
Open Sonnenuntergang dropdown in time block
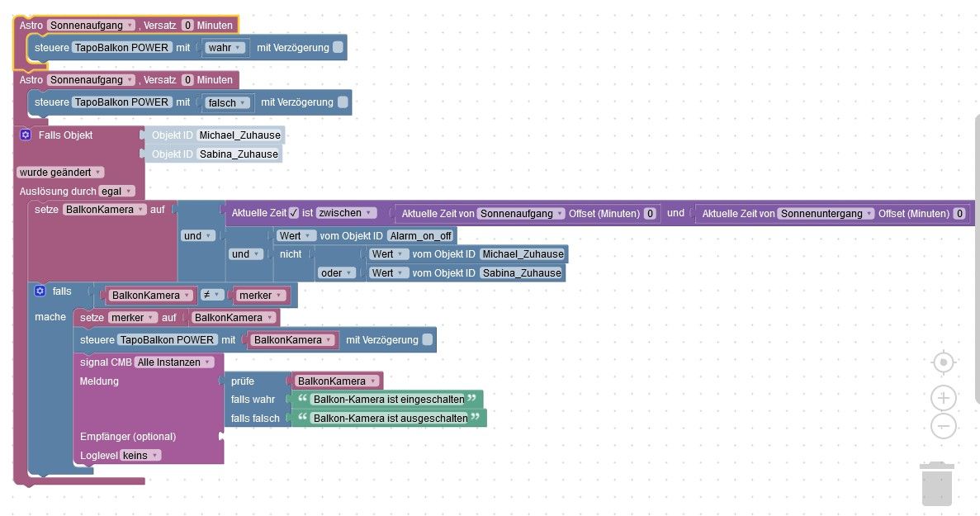(826, 214)
